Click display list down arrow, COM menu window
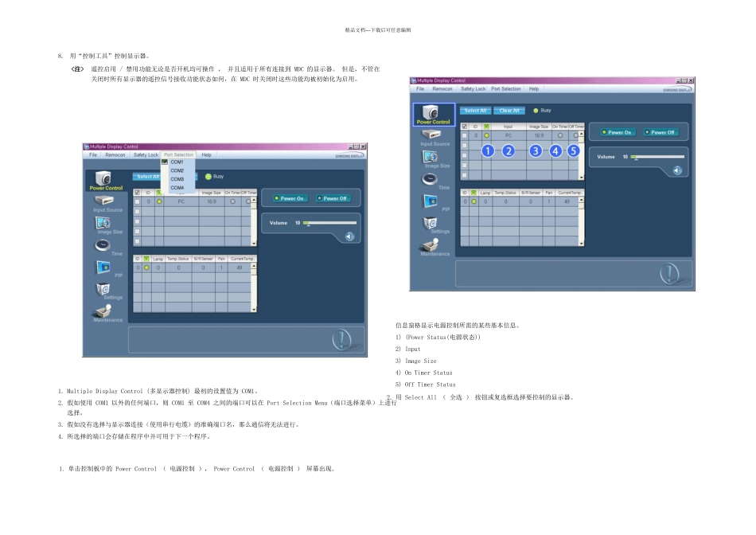The height and width of the screenshot is (535, 756). coord(254,244)
